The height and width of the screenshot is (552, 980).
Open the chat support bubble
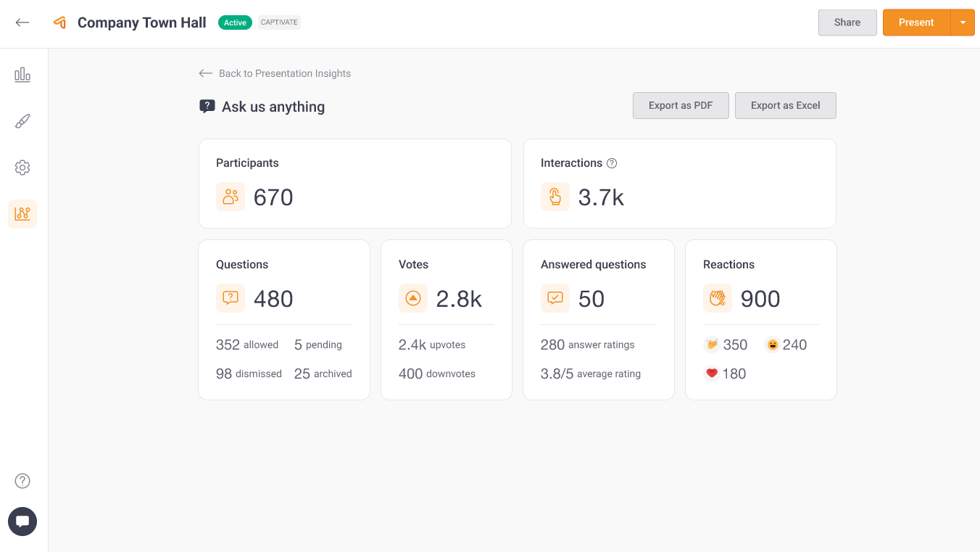tap(22, 522)
